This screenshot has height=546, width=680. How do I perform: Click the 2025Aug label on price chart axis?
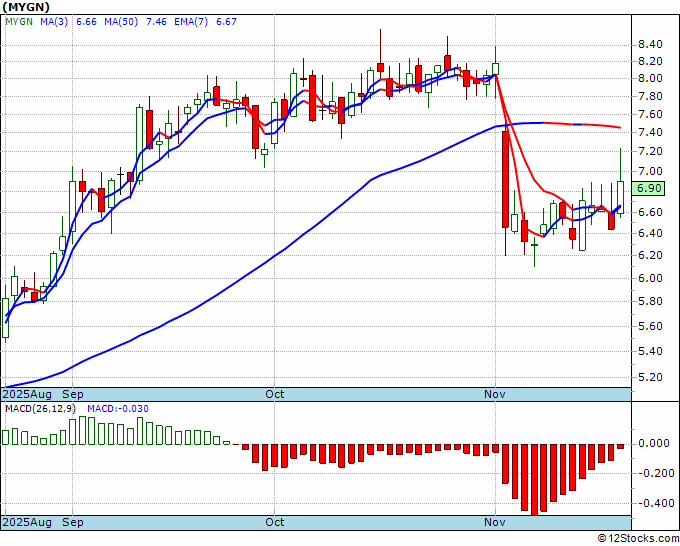coord(27,394)
